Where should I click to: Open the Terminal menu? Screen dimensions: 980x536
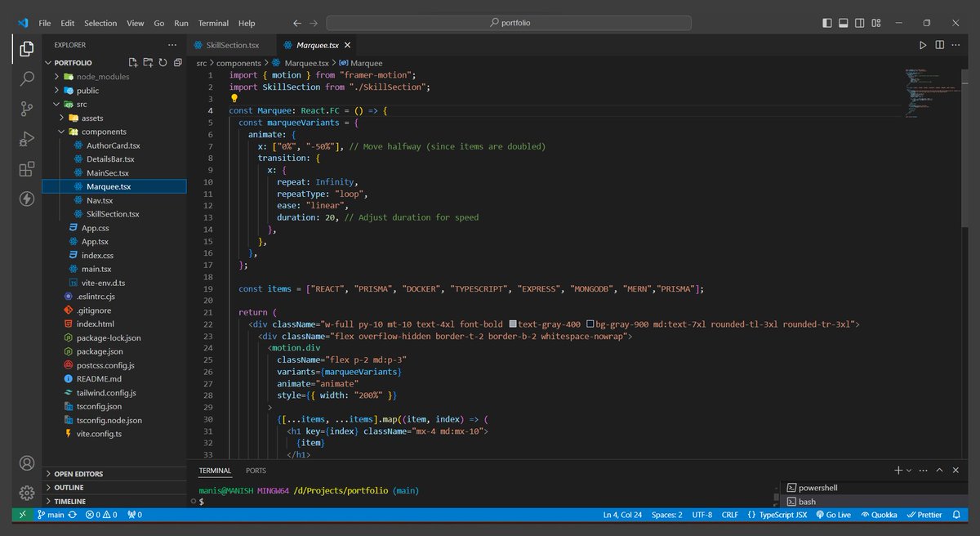[x=213, y=23]
